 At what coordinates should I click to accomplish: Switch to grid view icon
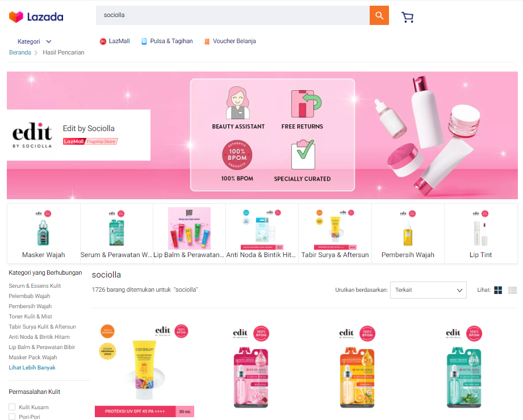(x=498, y=290)
